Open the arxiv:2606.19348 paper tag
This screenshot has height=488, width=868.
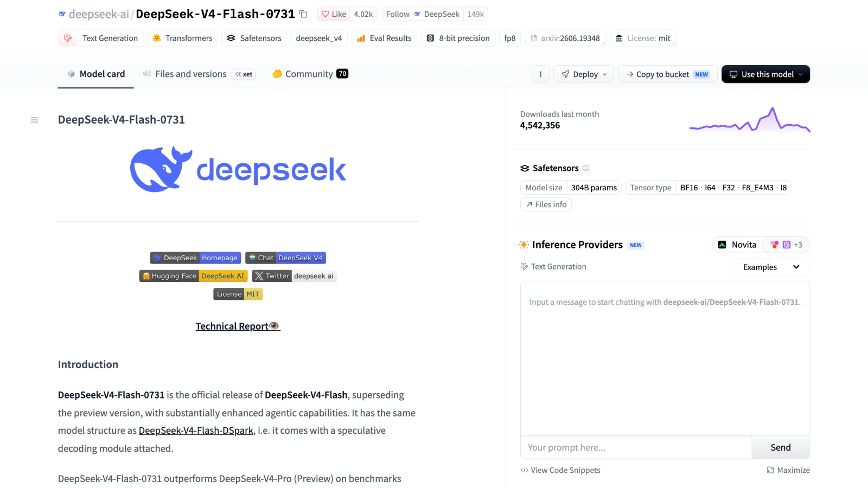pos(565,38)
